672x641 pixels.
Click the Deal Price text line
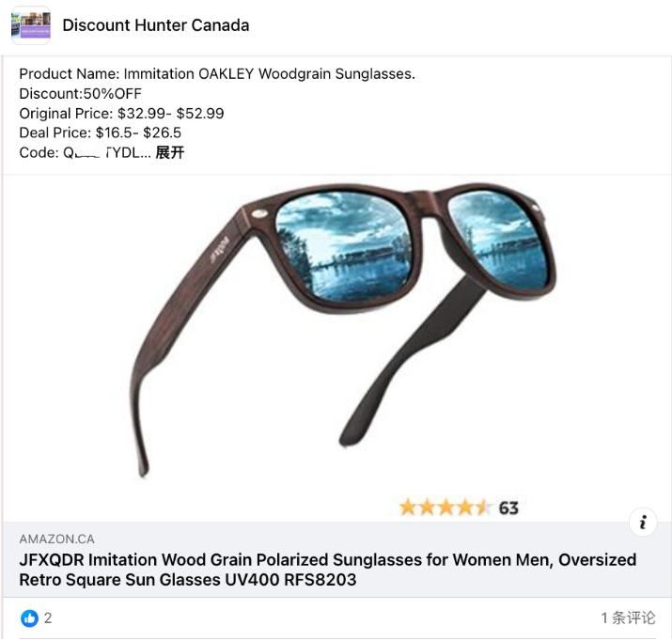click(x=101, y=133)
